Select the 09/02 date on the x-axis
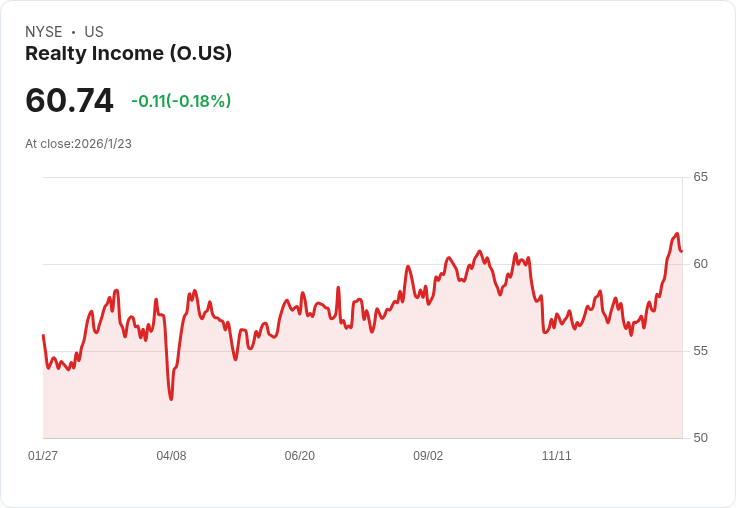 click(428, 456)
